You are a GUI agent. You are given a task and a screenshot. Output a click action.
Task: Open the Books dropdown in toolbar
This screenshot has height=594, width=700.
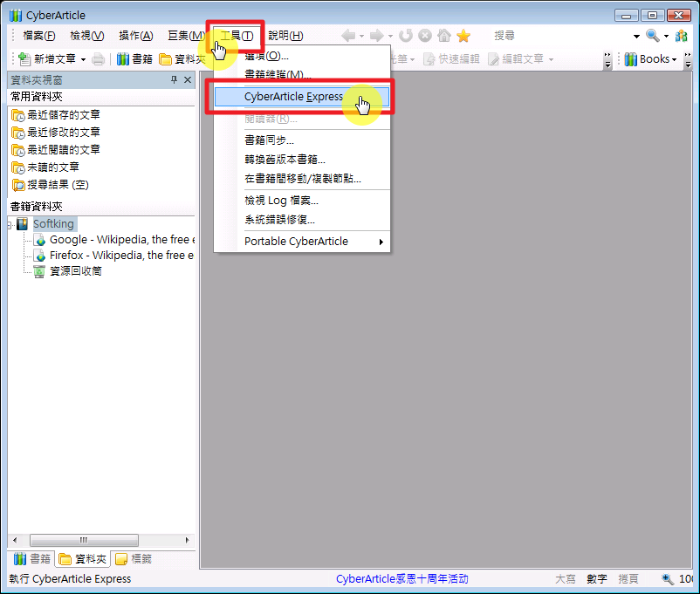point(651,59)
